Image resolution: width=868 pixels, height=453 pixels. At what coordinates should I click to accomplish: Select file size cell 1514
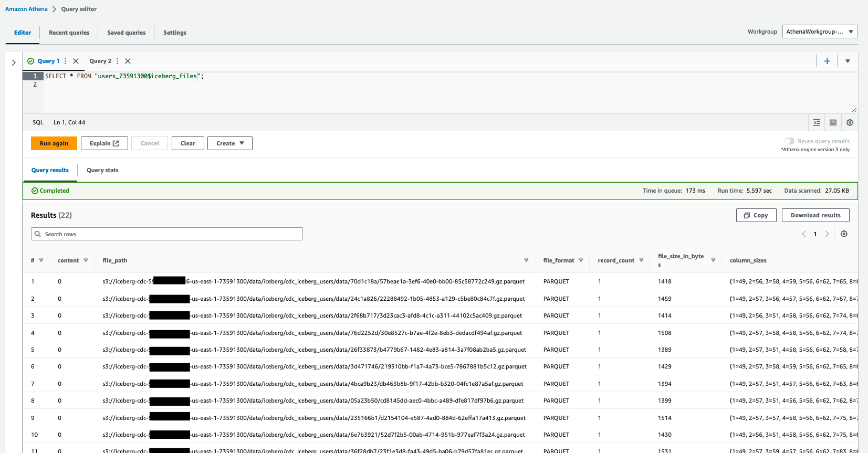pyautogui.click(x=665, y=418)
